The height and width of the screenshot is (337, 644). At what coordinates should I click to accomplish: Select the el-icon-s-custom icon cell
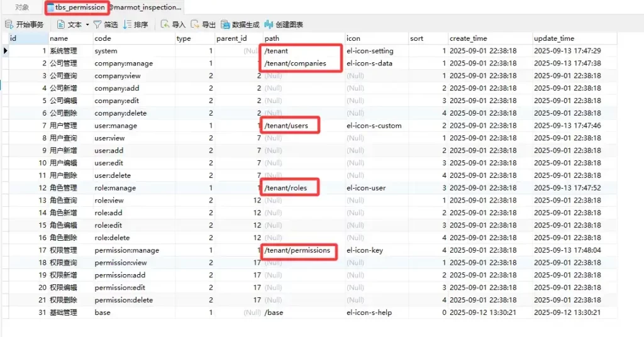pyautogui.click(x=374, y=126)
